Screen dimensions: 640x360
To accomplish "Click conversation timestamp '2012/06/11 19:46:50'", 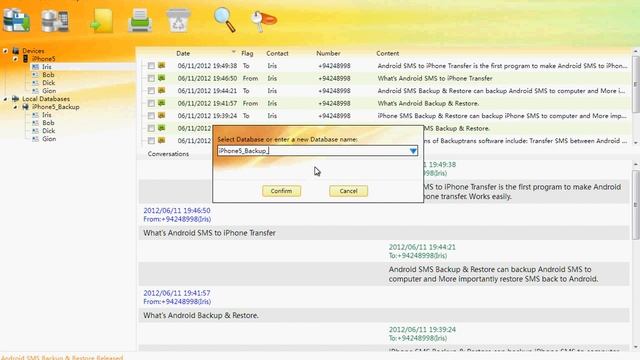I will tap(177, 211).
